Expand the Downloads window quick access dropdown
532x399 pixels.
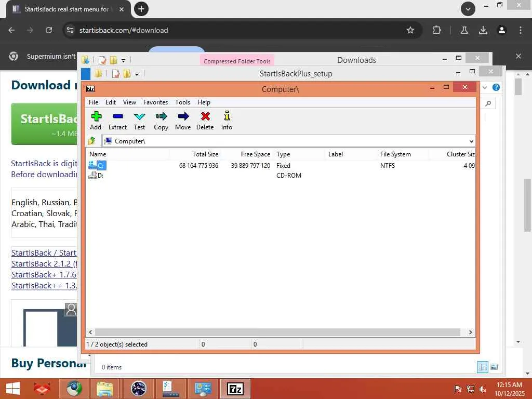(124, 60)
